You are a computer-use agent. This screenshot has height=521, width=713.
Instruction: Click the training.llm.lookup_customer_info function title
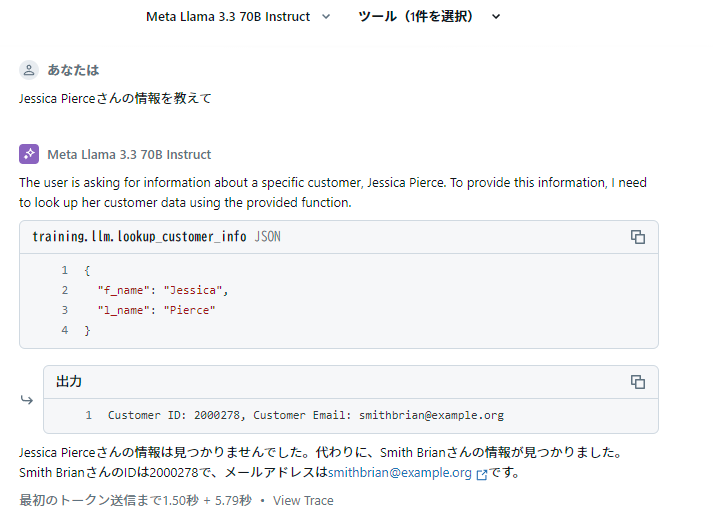click(x=139, y=237)
